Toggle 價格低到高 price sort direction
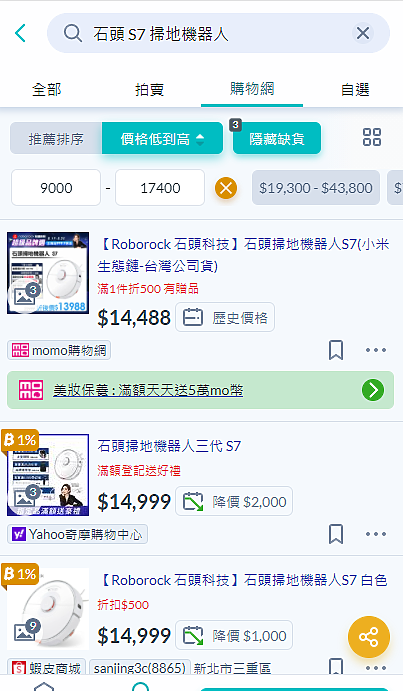This screenshot has height=691, width=403. point(162,139)
